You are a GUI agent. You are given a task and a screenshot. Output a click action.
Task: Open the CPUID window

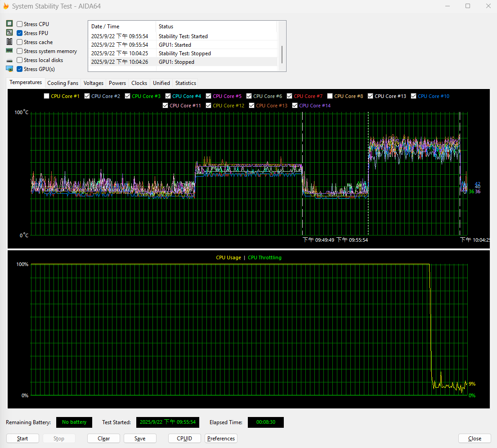(184, 439)
